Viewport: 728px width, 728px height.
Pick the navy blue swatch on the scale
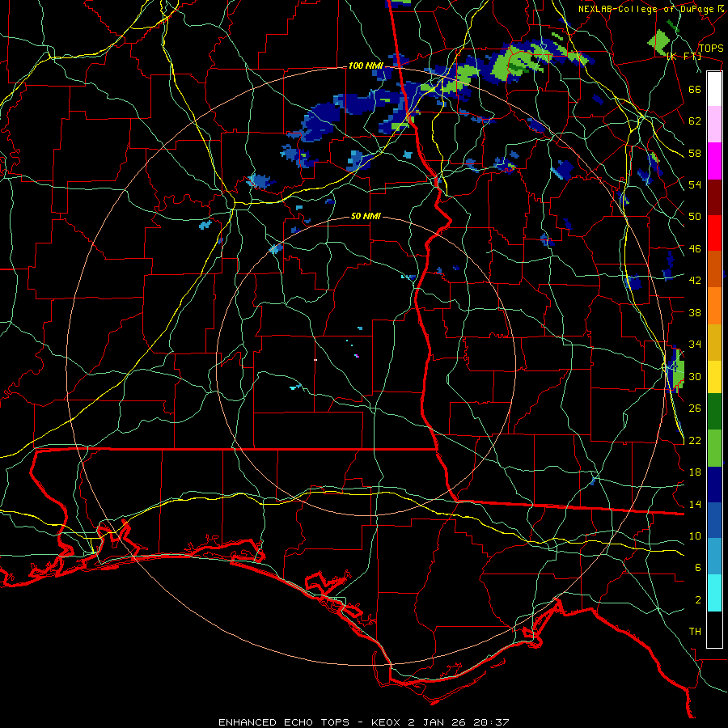click(714, 485)
